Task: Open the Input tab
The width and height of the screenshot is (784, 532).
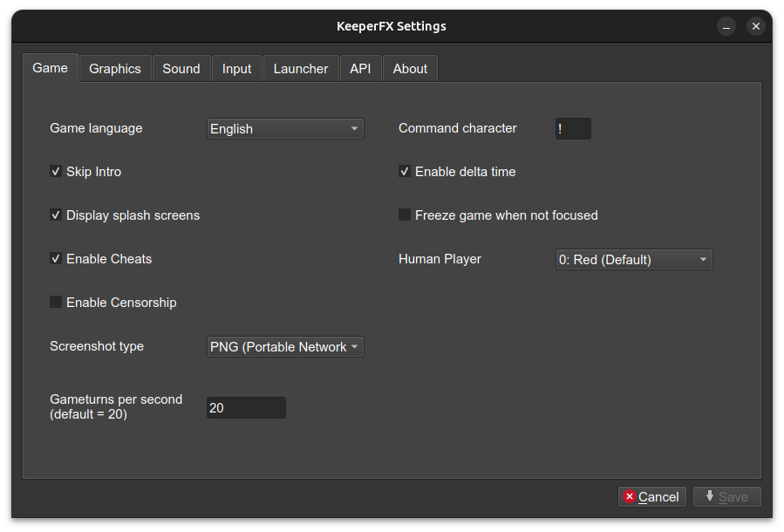Action: pos(236,69)
